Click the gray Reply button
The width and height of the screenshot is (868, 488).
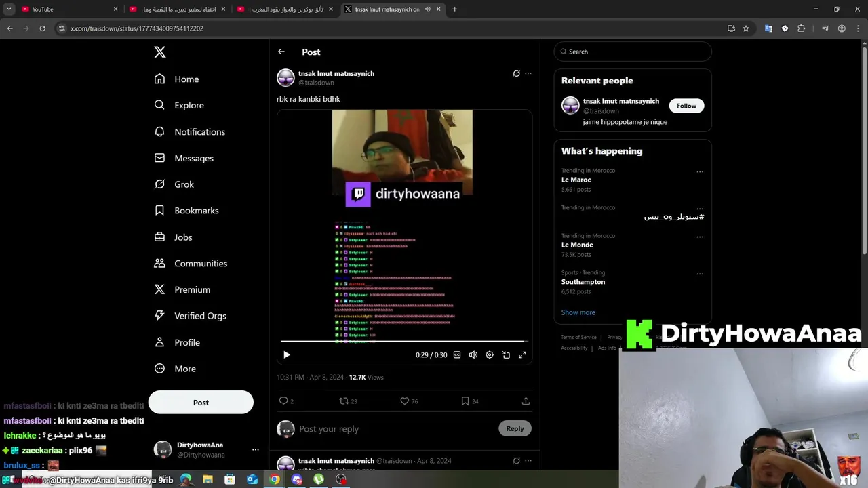515,428
